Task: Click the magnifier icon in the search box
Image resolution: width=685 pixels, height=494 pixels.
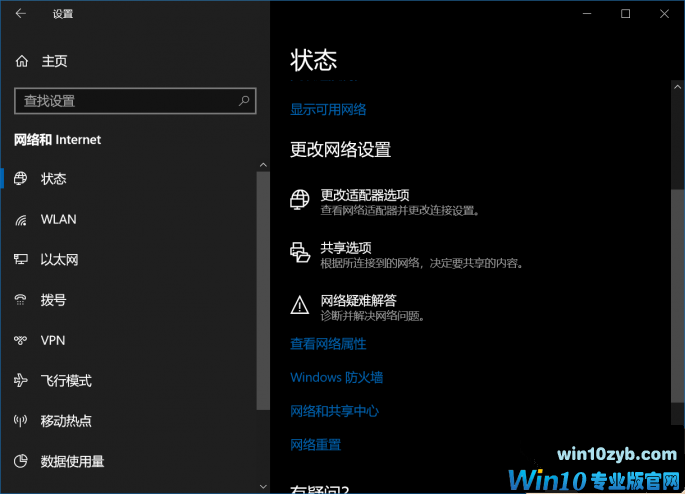Action: (x=244, y=101)
